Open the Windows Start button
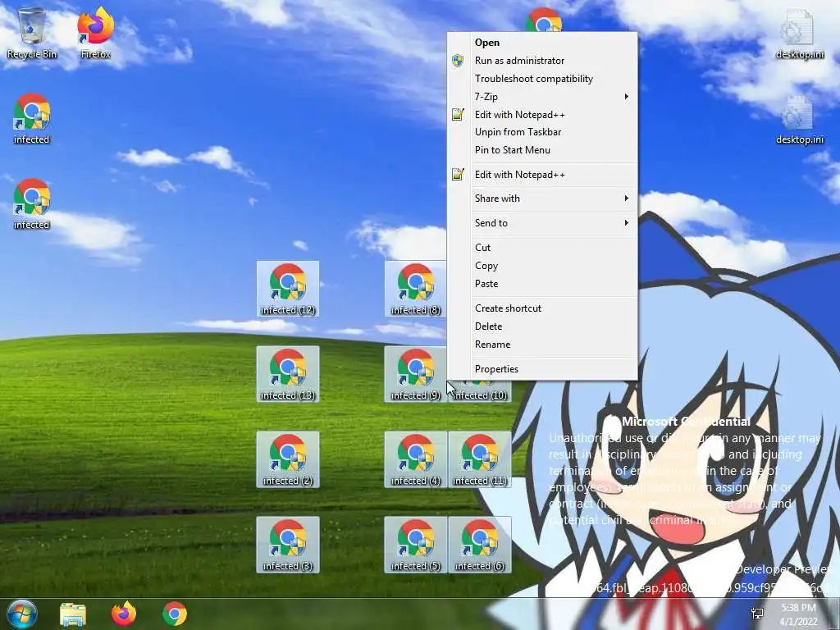Image resolution: width=840 pixels, height=630 pixels. (21, 614)
